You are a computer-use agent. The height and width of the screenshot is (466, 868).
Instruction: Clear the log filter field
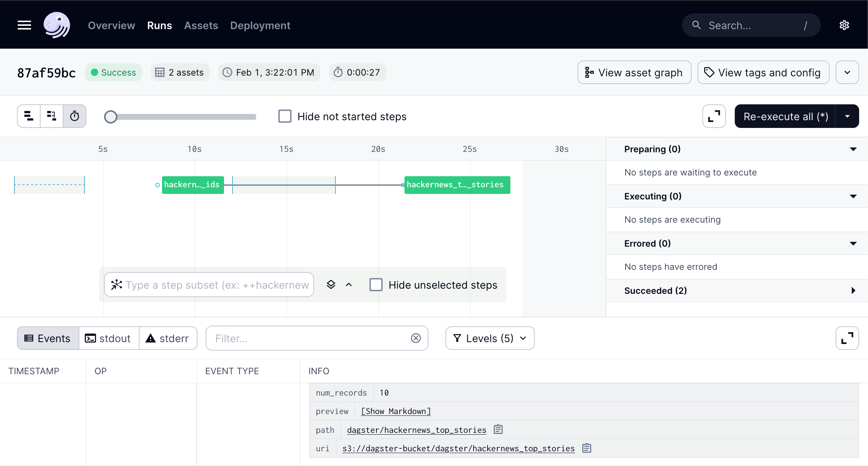(x=416, y=338)
